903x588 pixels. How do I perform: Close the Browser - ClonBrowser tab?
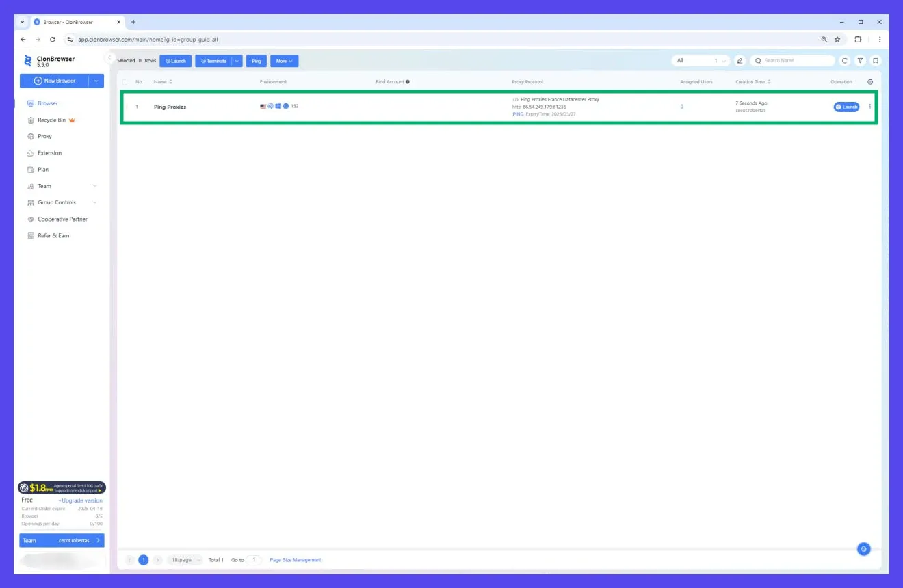coord(119,22)
